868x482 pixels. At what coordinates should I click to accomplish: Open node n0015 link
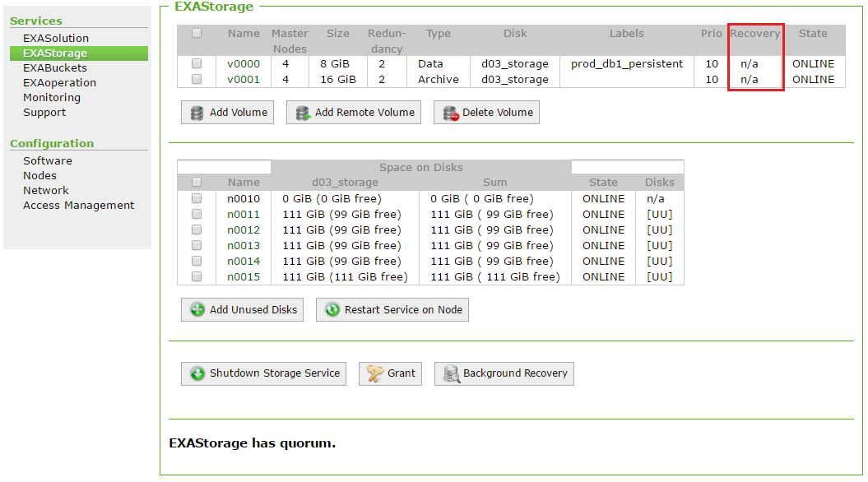coord(244,276)
